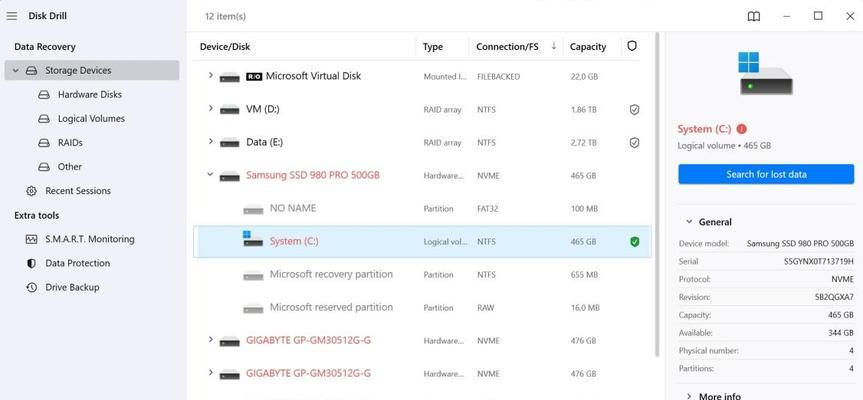The image size is (863, 400).
Task: Click the protection shield icon for Data (E:)
Action: tap(634, 143)
